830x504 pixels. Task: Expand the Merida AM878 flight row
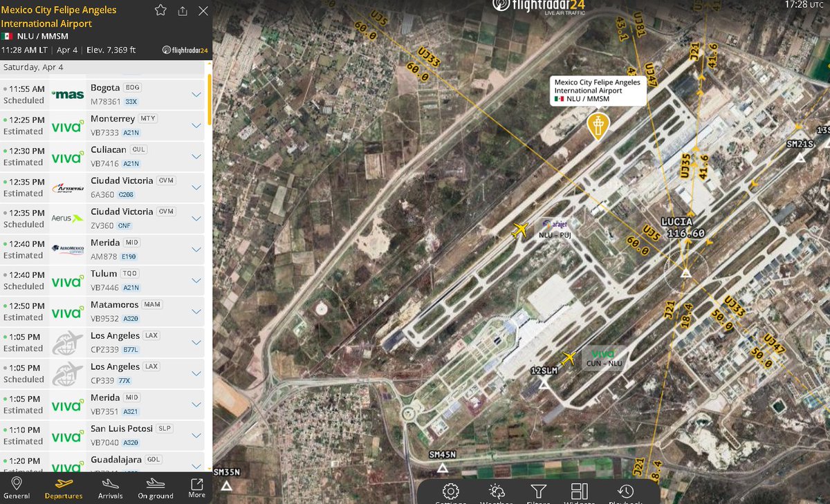(x=196, y=250)
